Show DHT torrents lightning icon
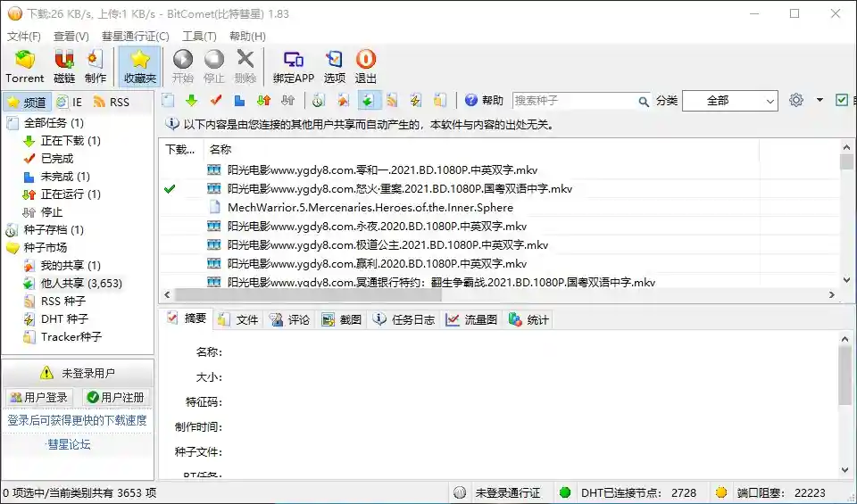857x504 pixels. 415,101
